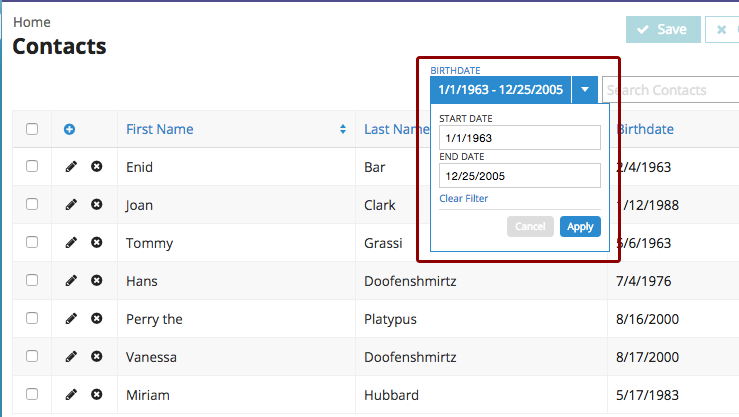This screenshot has height=417, width=739.
Task: Delete Joan's row using the X icon
Action: click(x=97, y=204)
